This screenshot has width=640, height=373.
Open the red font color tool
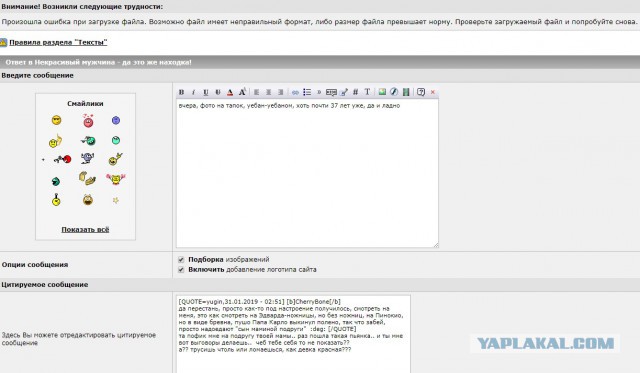point(230,92)
